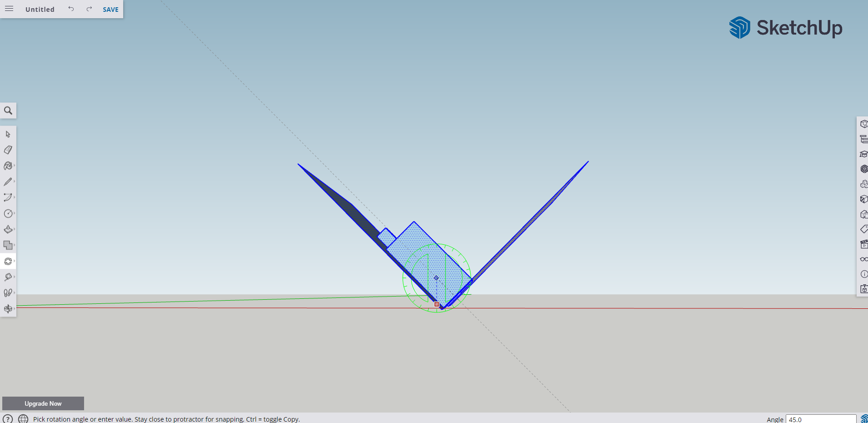Image resolution: width=868 pixels, height=423 pixels.
Task: Click the SAVE button
Action: point(110,9)
